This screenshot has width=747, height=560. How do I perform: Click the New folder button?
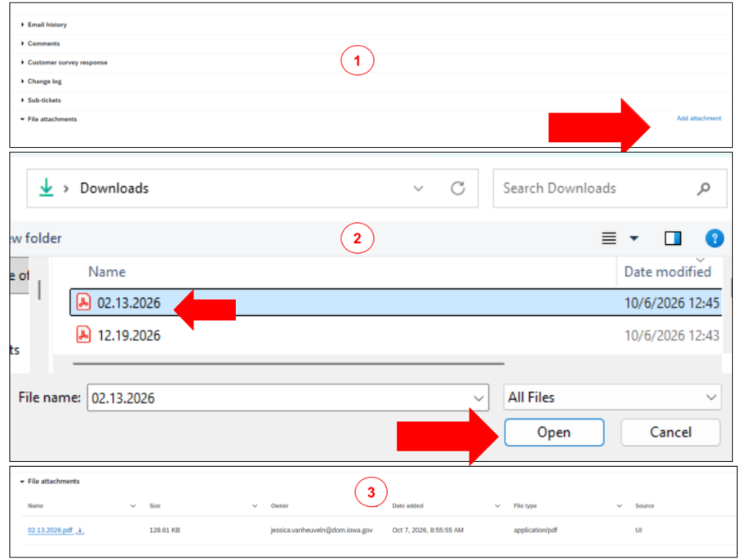click(36, 238)
